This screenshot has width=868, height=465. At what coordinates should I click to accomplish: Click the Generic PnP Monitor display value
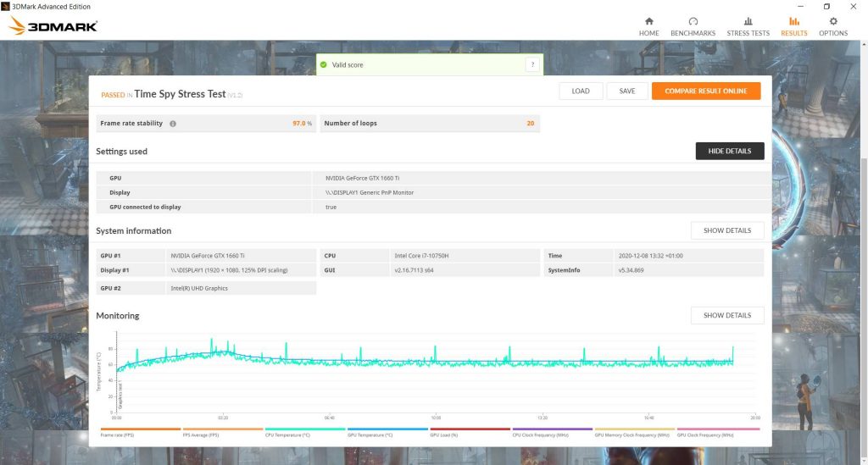click(x=370, y=192)
